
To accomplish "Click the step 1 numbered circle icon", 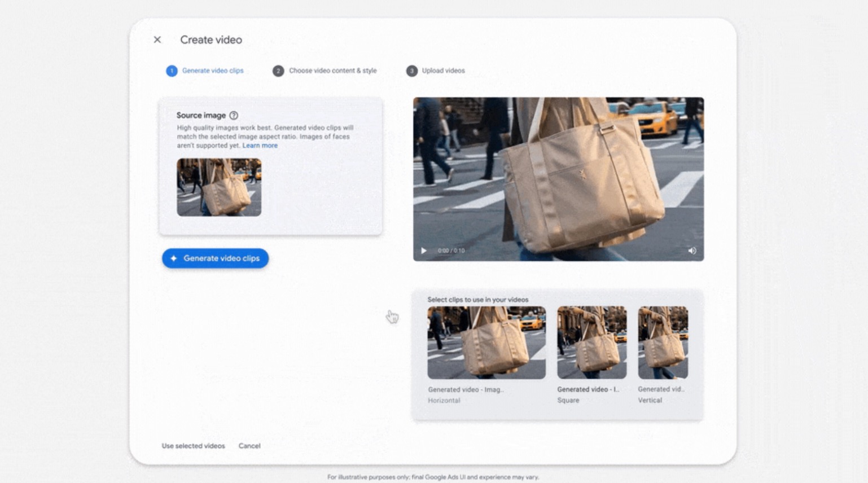I will tap(172, 71).
